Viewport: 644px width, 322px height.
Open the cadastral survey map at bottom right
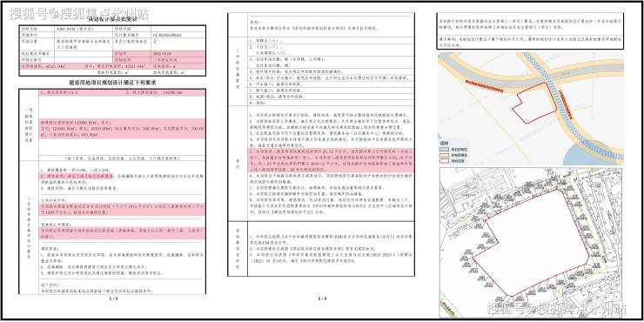pos(531,242)
